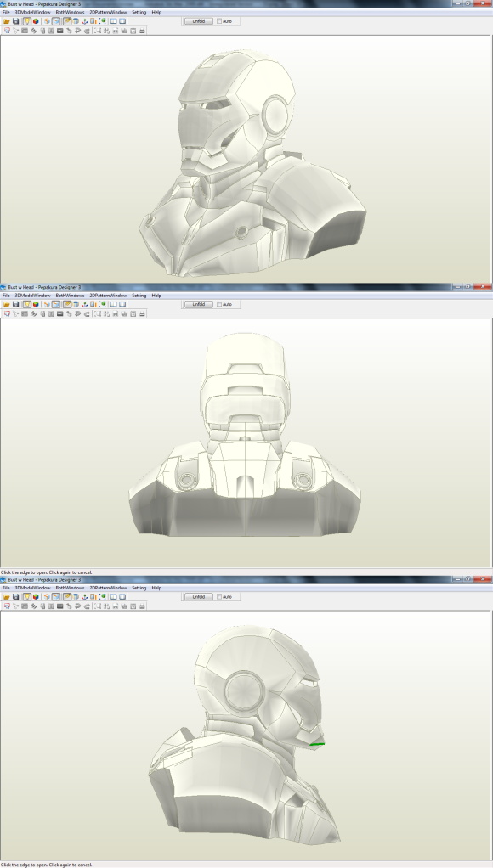This screenshot has width=493, height=868.
Task: Click the axes icon in top window
Action: coord(84,21)
